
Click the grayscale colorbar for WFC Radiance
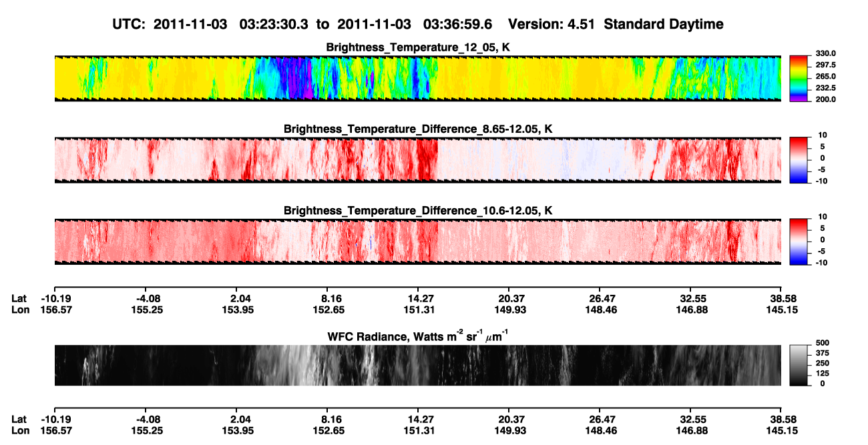click(x=800, y=365)
